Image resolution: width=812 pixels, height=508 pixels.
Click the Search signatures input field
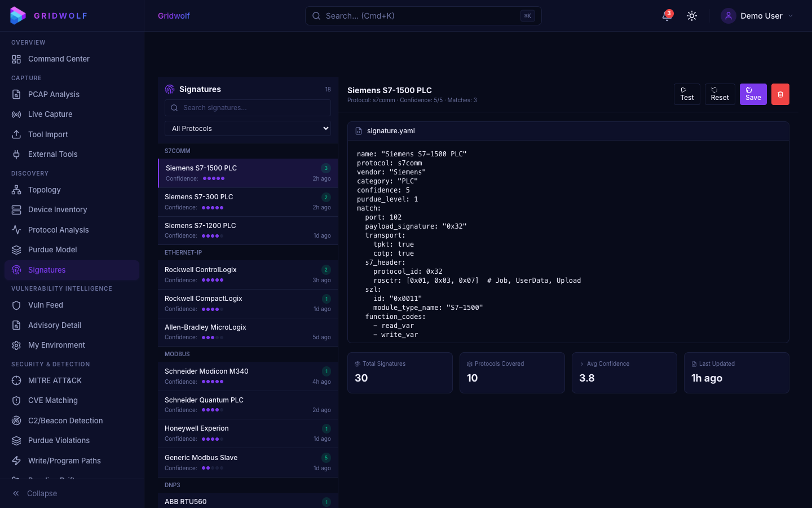tap(248, 108)
